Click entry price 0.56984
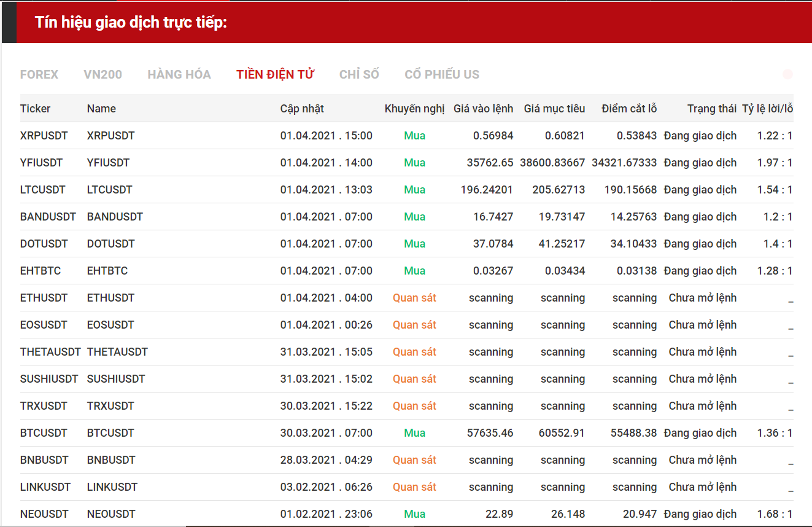 (493, 136)
